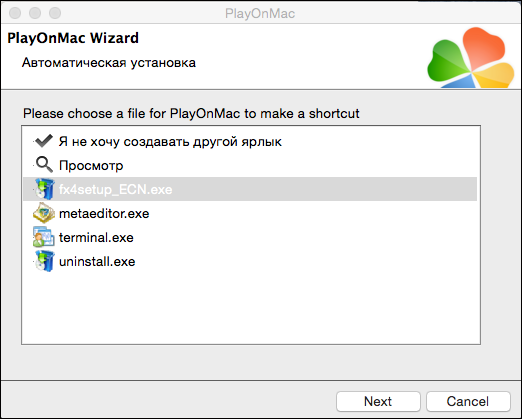Image resolution: width=522 pixels, height=419 pixels.
Task: Click the magnifying glass icon next to Просмотр
Action: (44, 165)
